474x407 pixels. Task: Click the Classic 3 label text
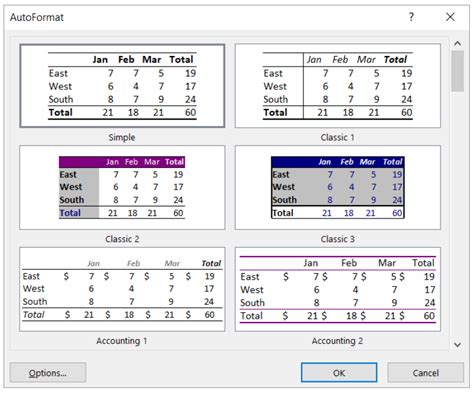click(337, 239)
